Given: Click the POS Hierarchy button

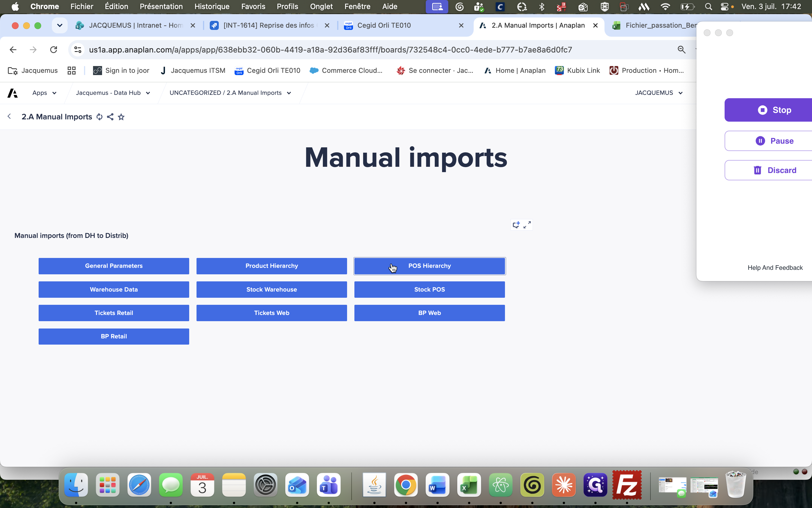Looking at the screenshot, I should (429, 266).
